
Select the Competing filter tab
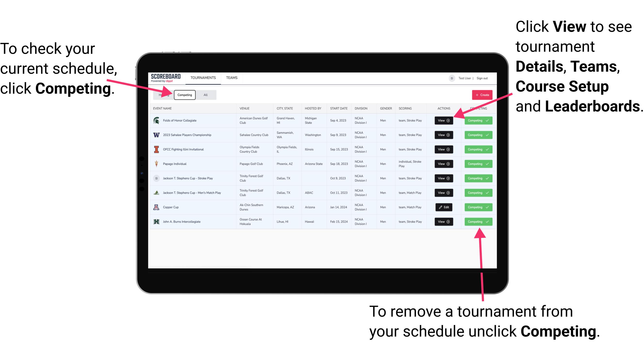(x=184, y=95)
